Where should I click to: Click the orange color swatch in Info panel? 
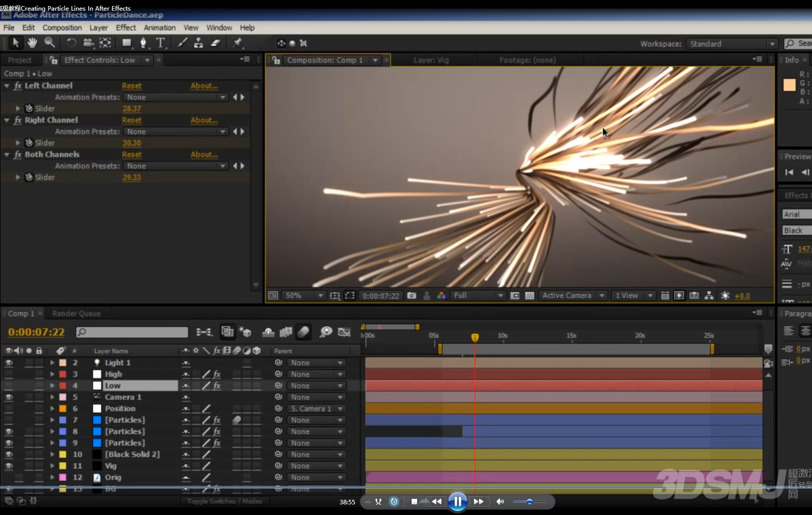[789, 85]
